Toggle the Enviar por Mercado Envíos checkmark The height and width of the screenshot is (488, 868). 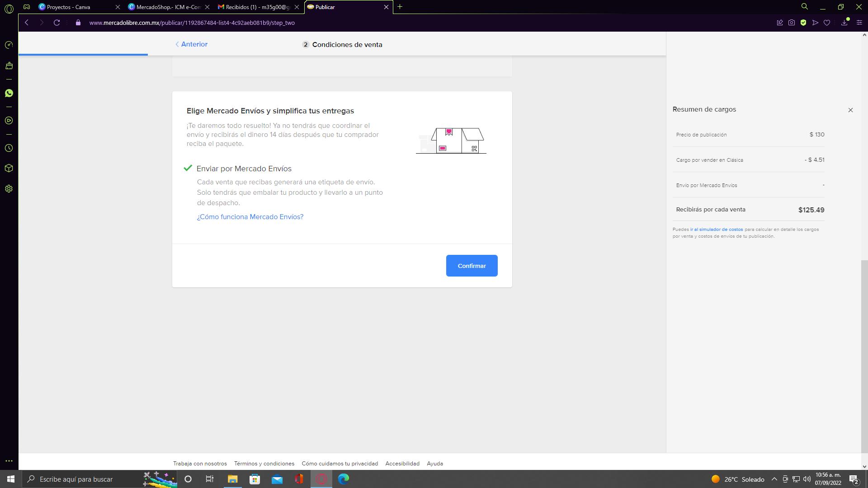[x=188, y=168]
